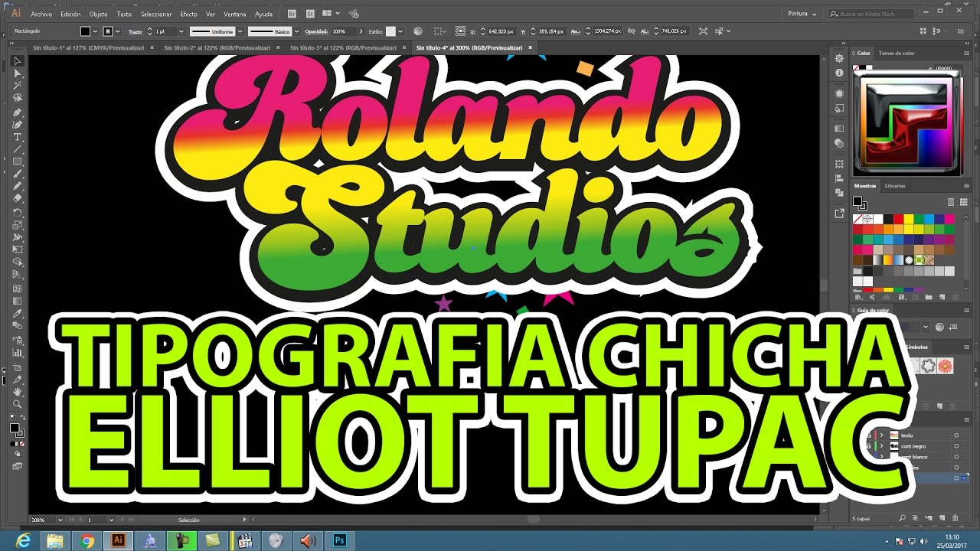Select the Rotate tool
Screen dimensions: 980x551
tap(17, 212)
